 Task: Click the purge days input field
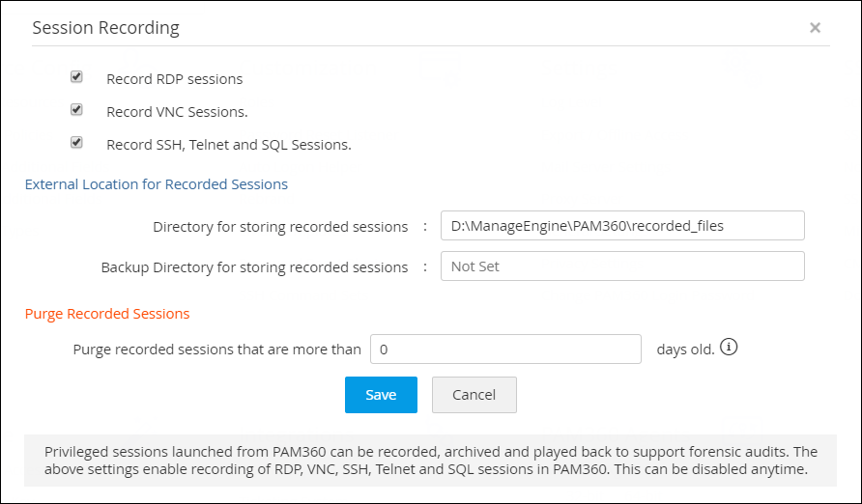point(505,349)
